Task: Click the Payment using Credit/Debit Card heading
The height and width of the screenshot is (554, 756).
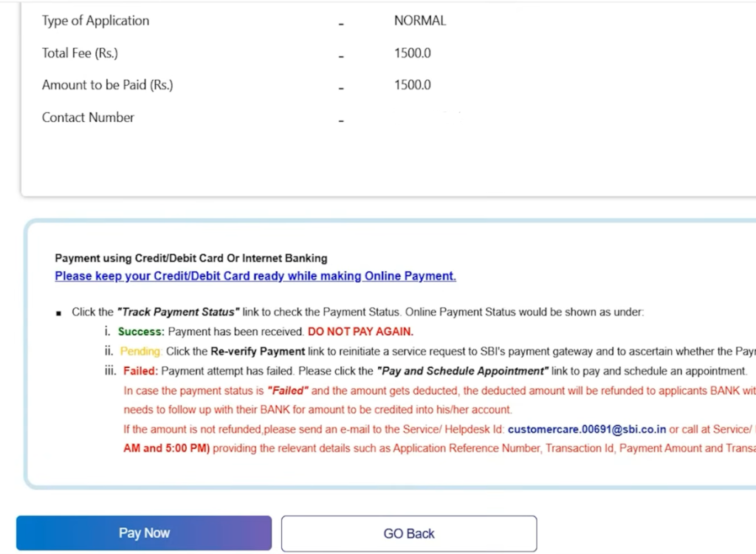Action: [190, 259]
